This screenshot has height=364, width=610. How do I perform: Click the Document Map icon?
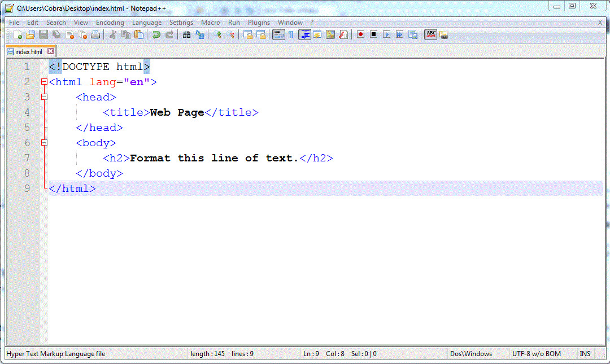pyautogui.click(x=330, y=34)
